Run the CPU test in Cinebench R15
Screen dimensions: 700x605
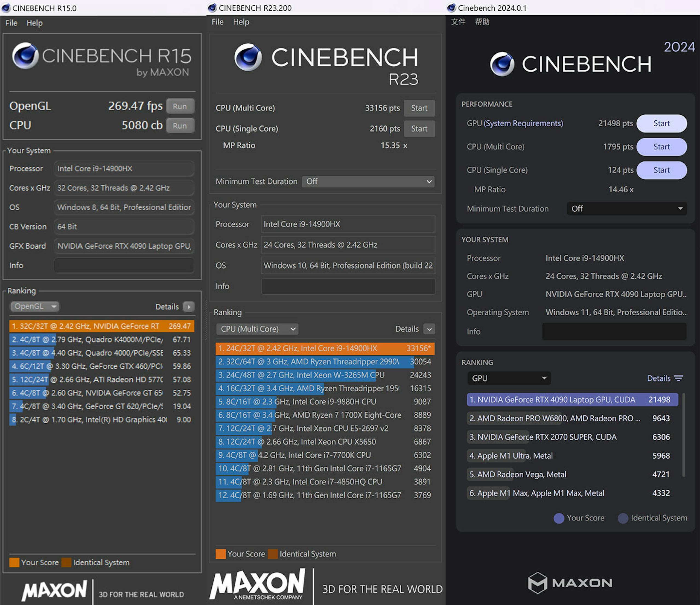pyautogui.click(x=180, y=126)
